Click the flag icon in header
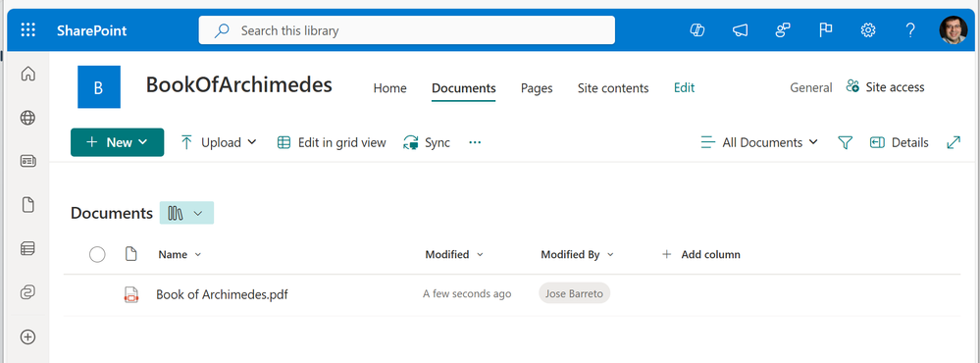 click(826, 30)
